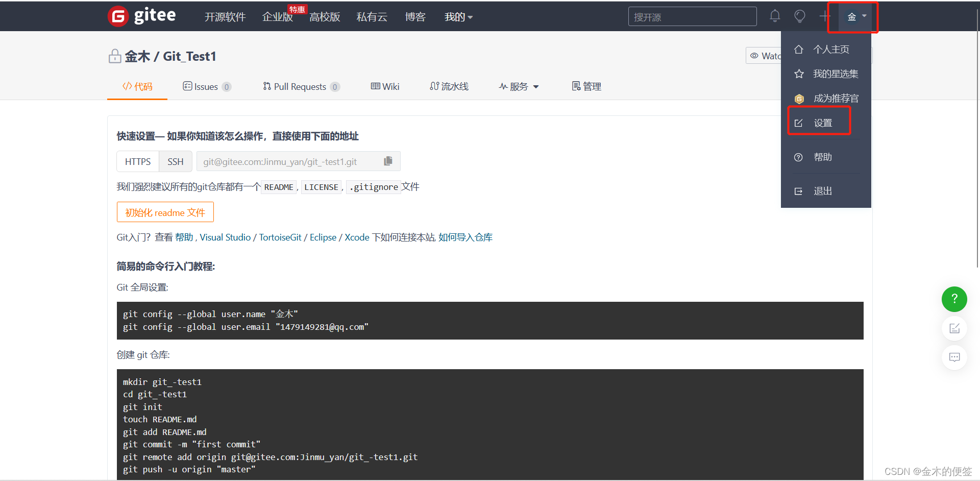The width and height of the screenshot is (980, 481).
Task: Click the git remote add origin line
Action: click(270, 457)
